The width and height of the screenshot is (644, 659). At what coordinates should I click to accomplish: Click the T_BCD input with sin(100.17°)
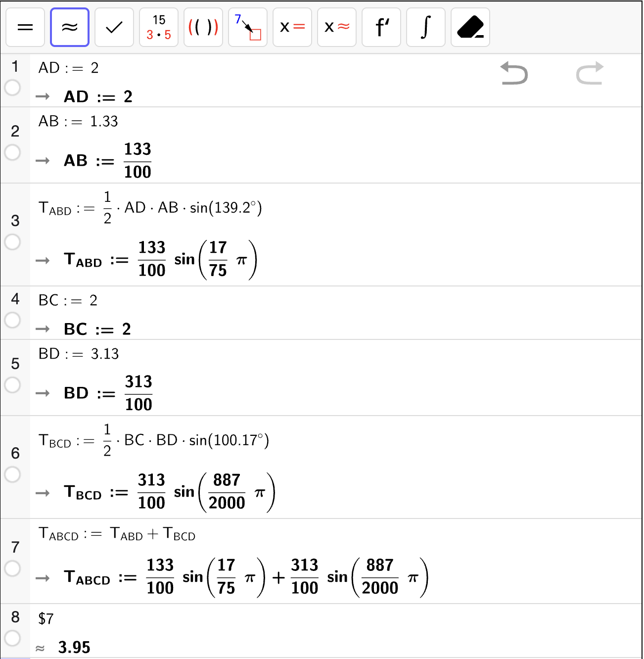pyautogui.click(x=153, y=440)
